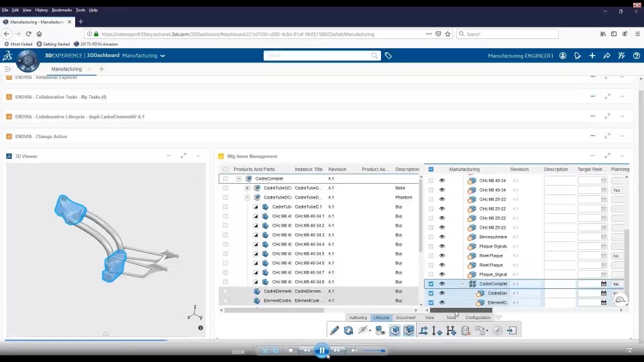Open the Getting Started bookmark
The height and width of the screenshot is (362, 644).
click(x=53, y=44)
